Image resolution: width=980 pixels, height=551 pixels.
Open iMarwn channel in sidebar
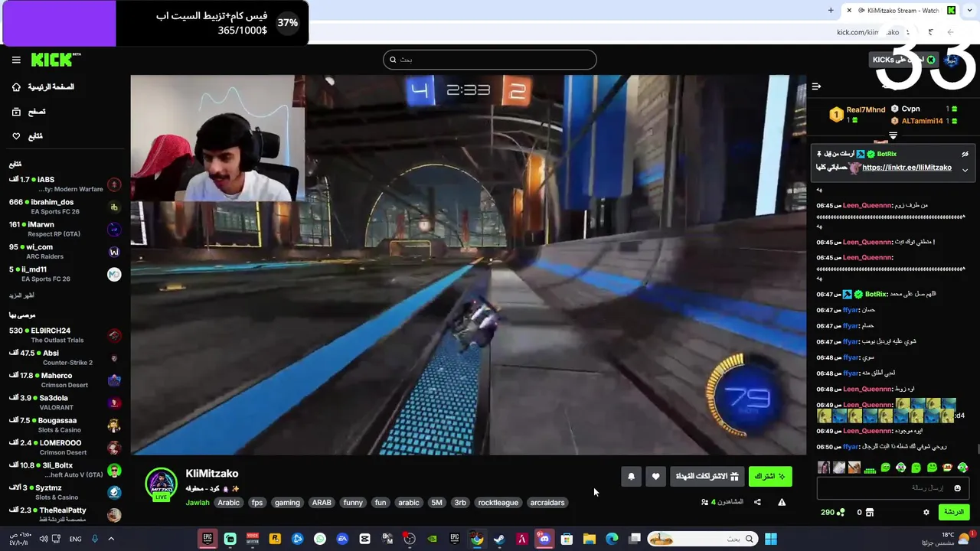point(65,230)
